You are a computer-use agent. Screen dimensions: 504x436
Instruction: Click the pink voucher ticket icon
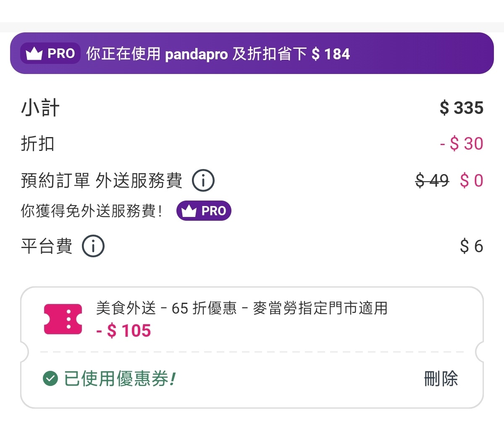(x=63, y=319)
